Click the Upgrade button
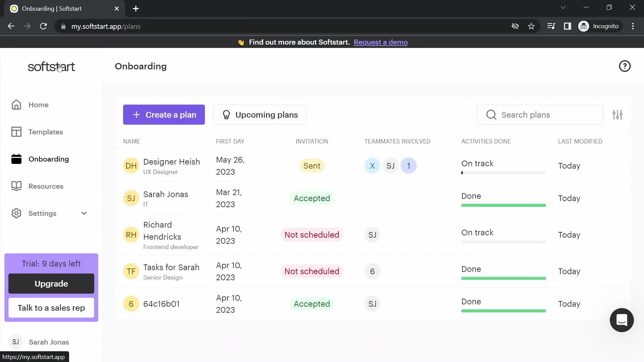 coord(51,283)
